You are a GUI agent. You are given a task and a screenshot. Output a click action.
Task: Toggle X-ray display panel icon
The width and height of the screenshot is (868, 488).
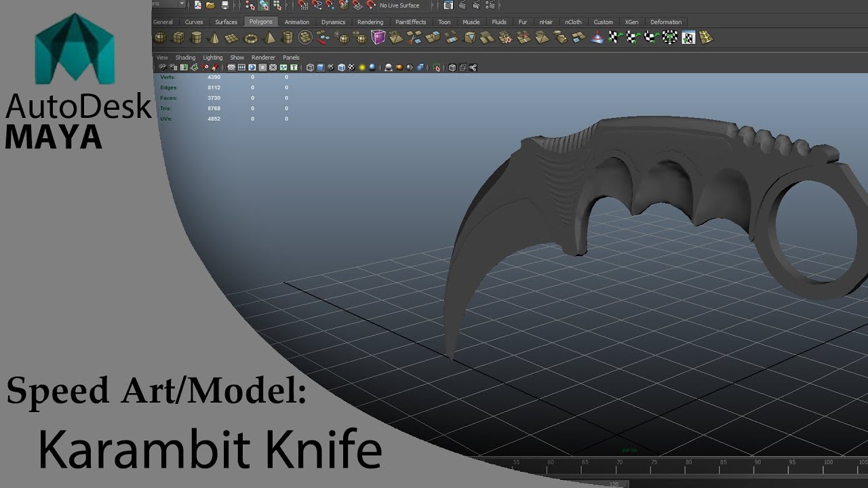452,67
